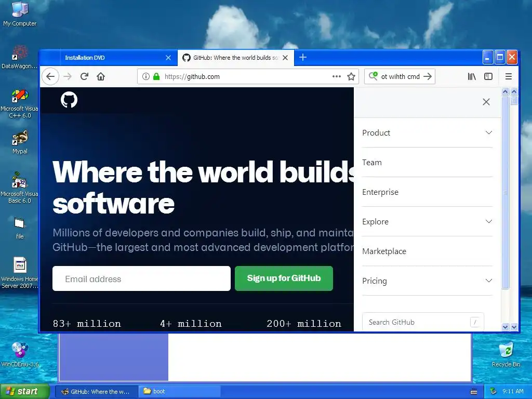This screenshot has width=532, height=399.
Task: Open the Marketplace menu link
Action: pos(384,251)
